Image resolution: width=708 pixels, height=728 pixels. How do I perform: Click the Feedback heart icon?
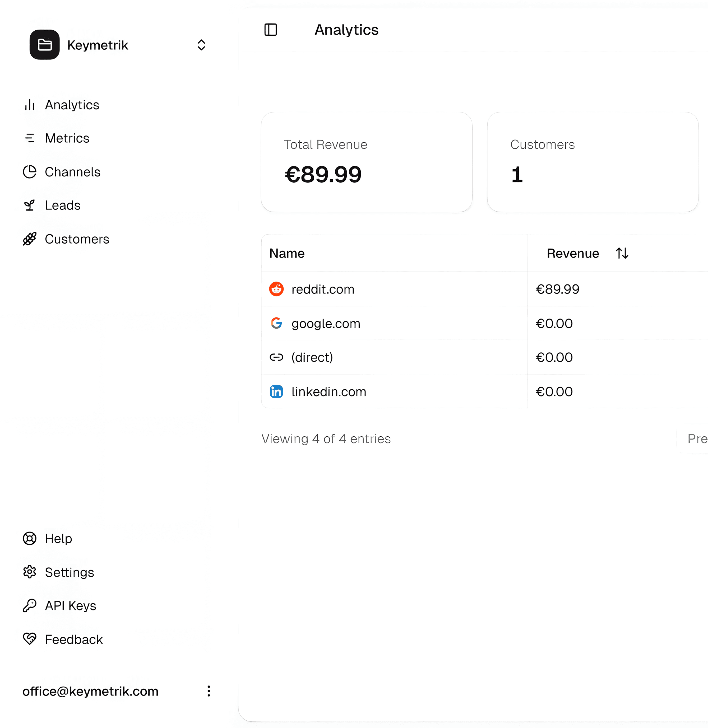pyautogui.click(x=30, y=639)
